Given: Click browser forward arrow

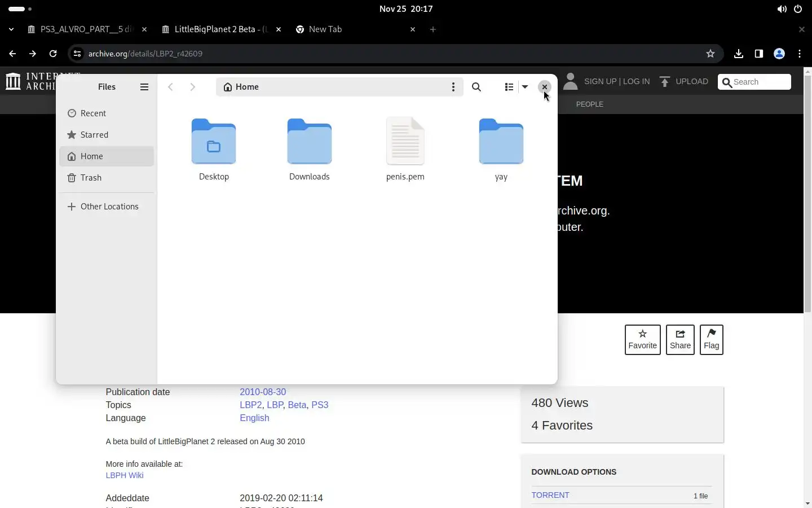Looking at the screenshot, I should (33, 54).
